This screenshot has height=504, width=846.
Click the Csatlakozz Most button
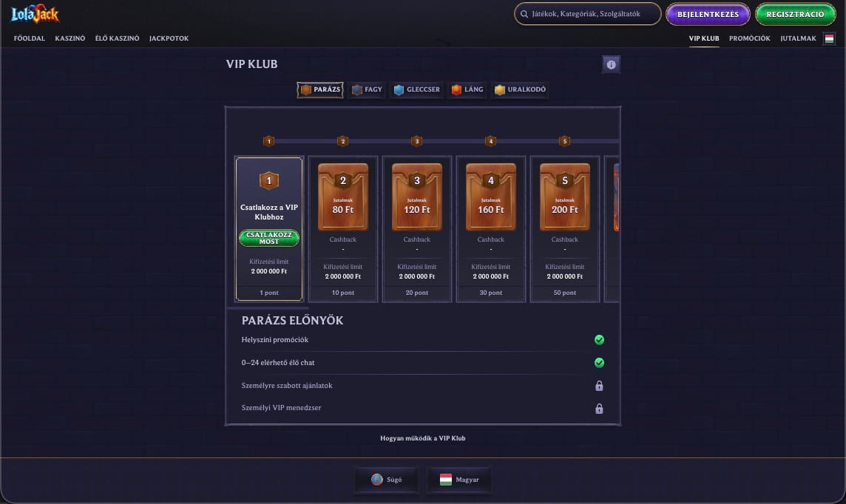268,238
